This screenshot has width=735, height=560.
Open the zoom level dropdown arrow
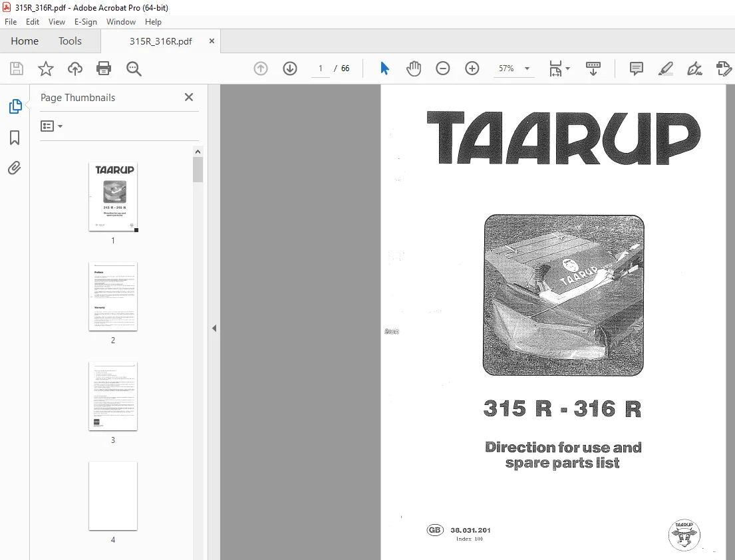pyautogui.click(x=527, y=69)
